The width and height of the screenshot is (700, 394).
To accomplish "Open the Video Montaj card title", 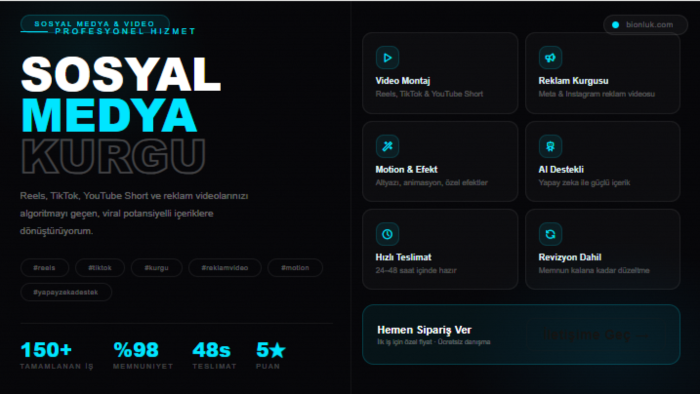I will (x=403, y=81).
